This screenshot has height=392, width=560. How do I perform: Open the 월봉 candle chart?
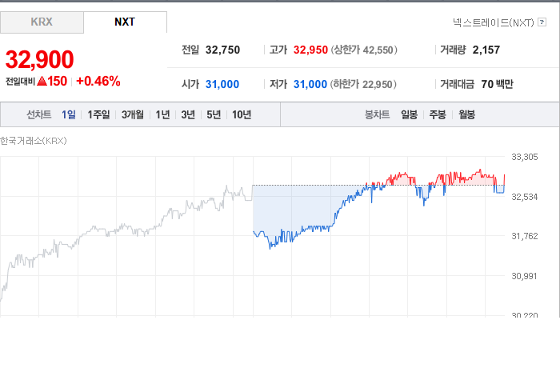(466, 114)
